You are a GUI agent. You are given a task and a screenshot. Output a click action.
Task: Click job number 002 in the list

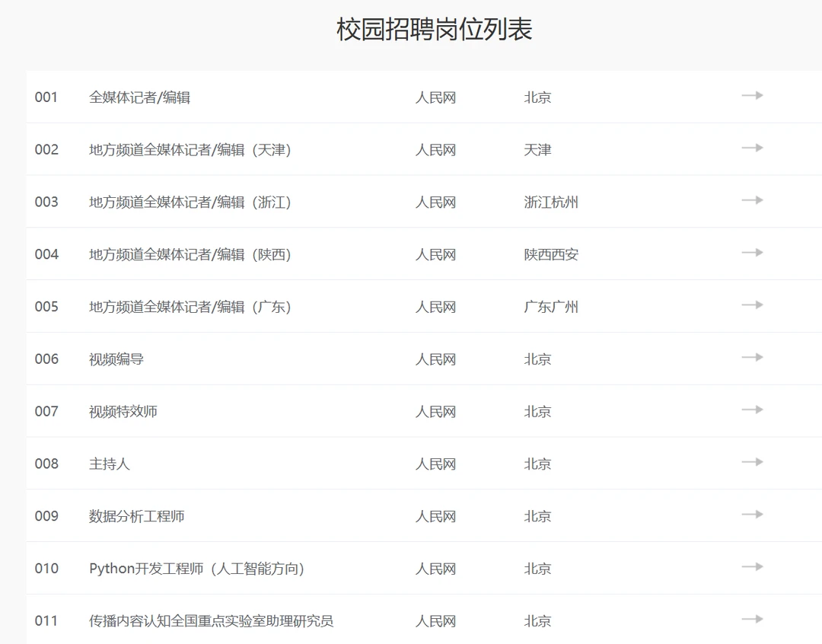click(x=47, y=150)
